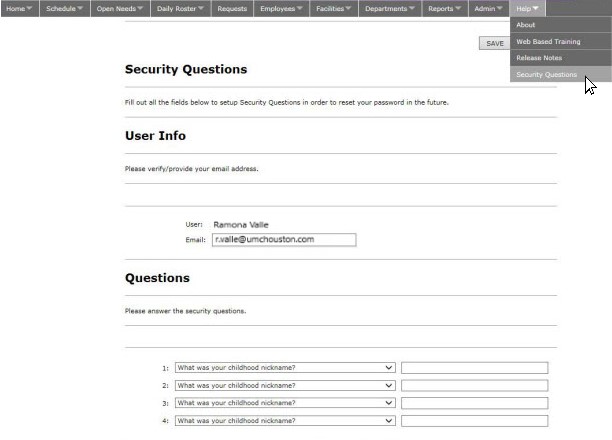Open the fourth security question dropdown
Image resolution: width=612 pixels, height=440 pixels.
(x=285, y=420)
